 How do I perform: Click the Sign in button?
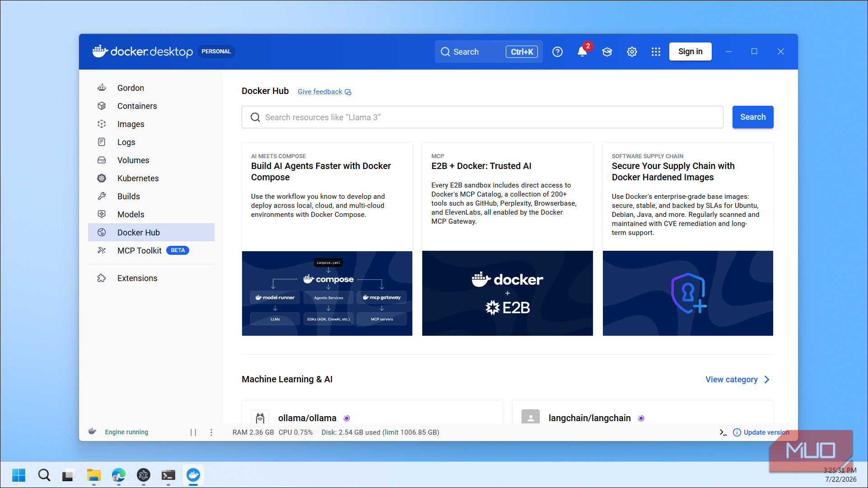[690, 52]
